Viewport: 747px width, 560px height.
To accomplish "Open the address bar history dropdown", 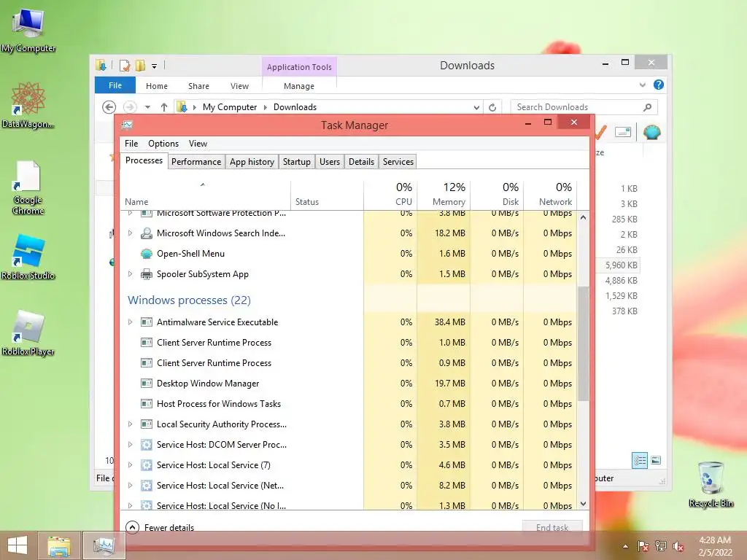I will (x=476, y=108).
